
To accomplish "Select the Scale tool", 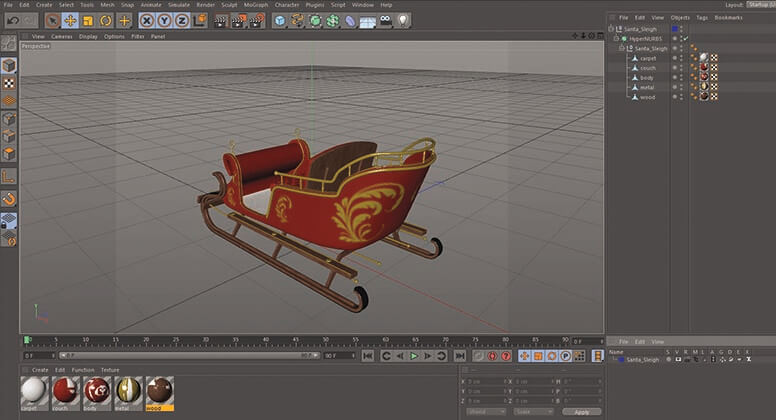I will (x=88, y=20).
